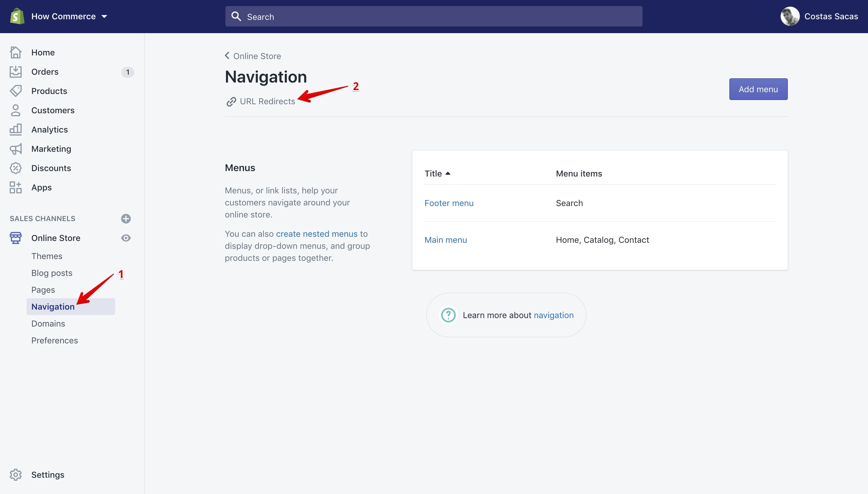Open the Footer menu link
The image size is (868, 494).
[449, 203]
